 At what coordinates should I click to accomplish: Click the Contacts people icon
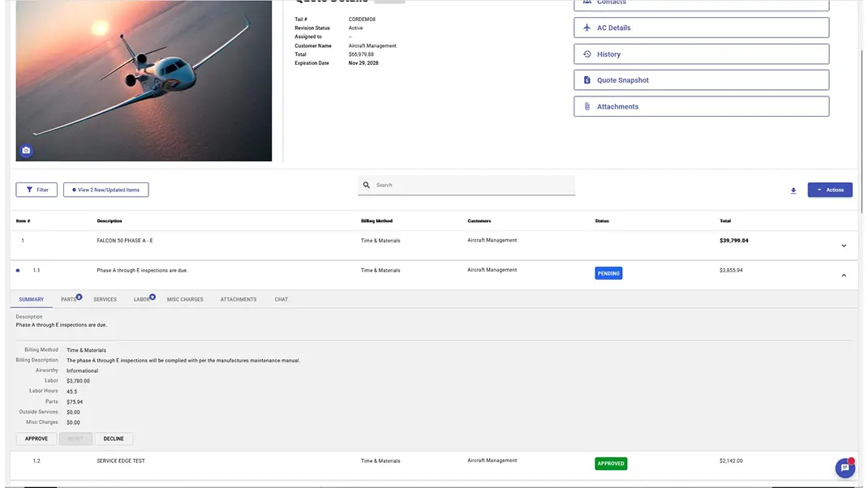[587, 2]
